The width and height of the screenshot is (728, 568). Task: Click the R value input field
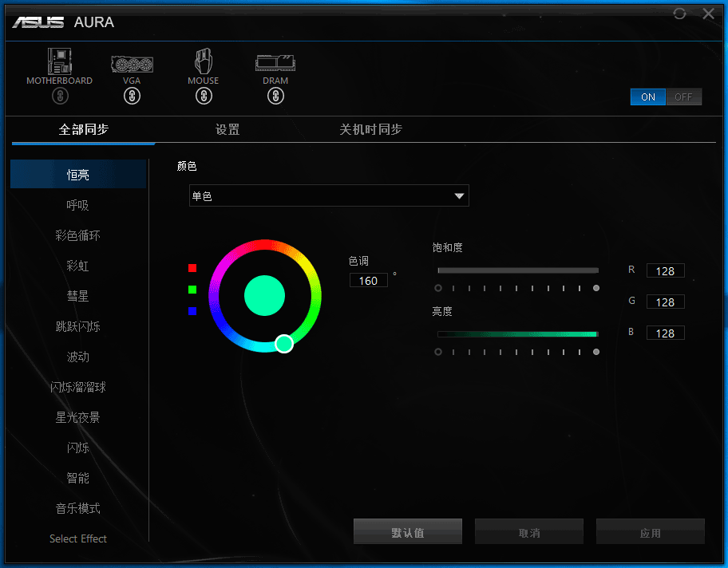tap(665, 270)
